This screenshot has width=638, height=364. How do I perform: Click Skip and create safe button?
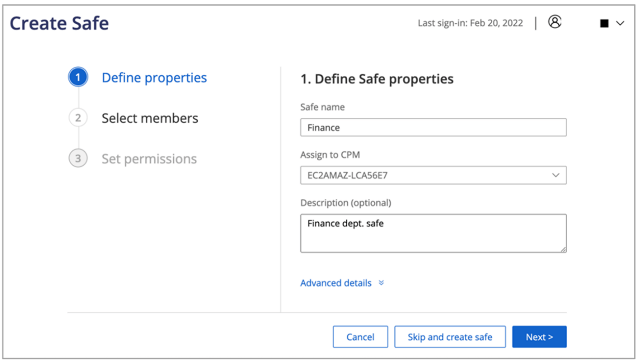coord(450,337)
